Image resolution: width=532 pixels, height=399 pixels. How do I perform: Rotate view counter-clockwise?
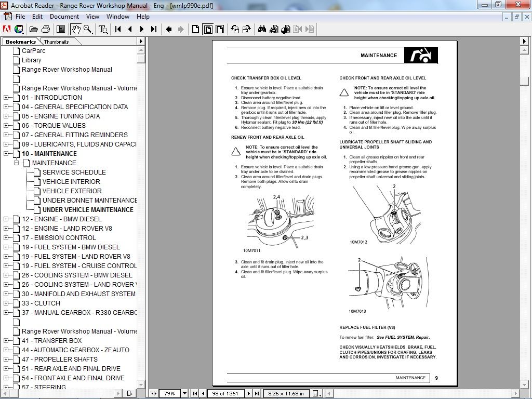tap(235, 29)
